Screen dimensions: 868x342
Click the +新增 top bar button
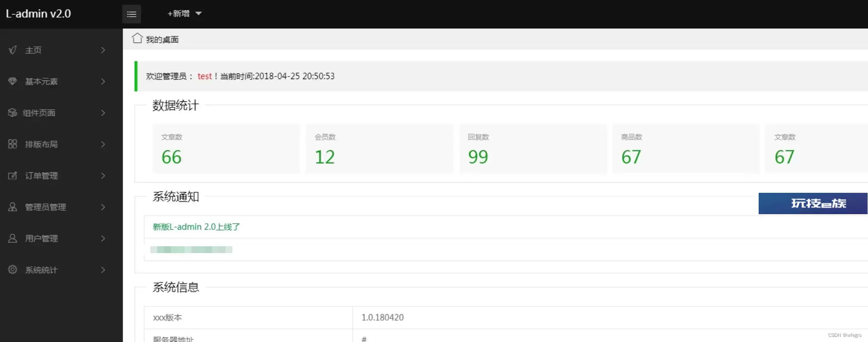click(x=185, y=14)
